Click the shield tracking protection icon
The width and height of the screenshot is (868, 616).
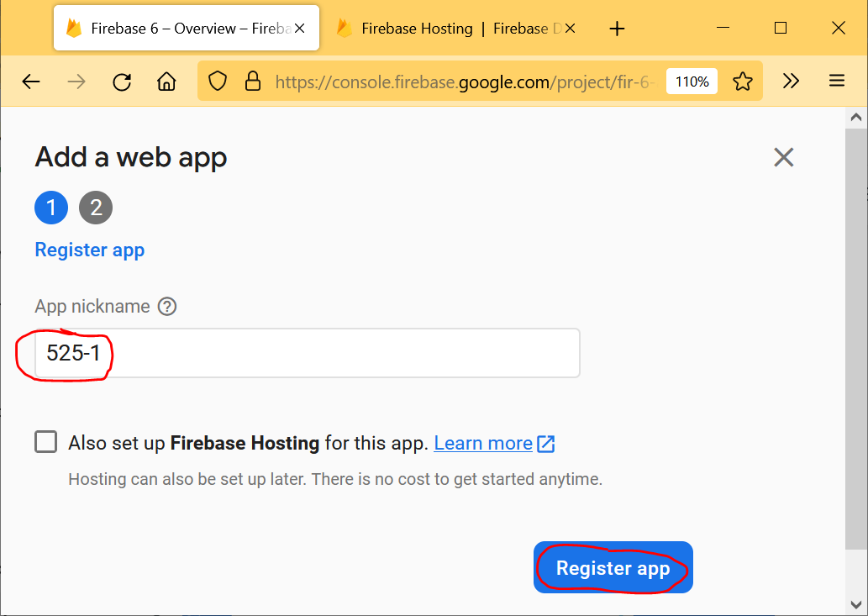218,82
